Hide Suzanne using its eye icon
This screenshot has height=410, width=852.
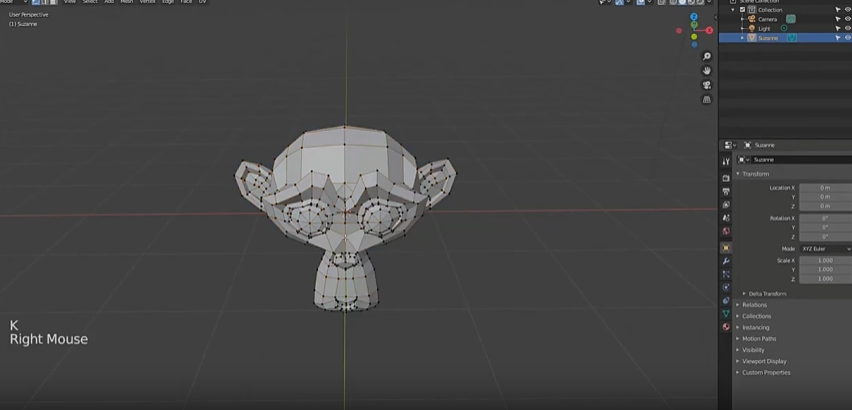point(847,38)
